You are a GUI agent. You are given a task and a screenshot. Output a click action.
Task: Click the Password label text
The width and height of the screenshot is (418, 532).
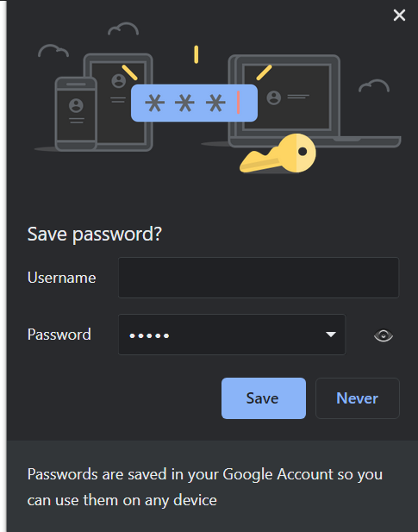pyautogui.click(x=59, y=335)
